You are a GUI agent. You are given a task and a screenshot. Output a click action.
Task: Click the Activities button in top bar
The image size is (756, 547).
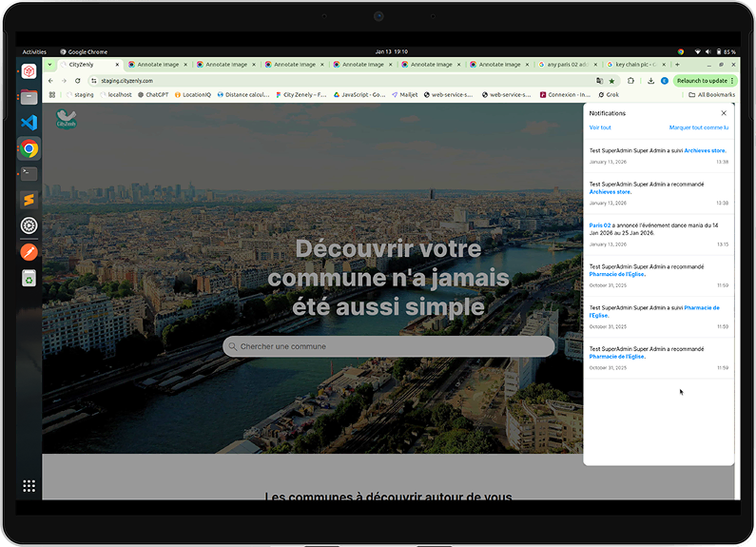[x=34, y=51]
